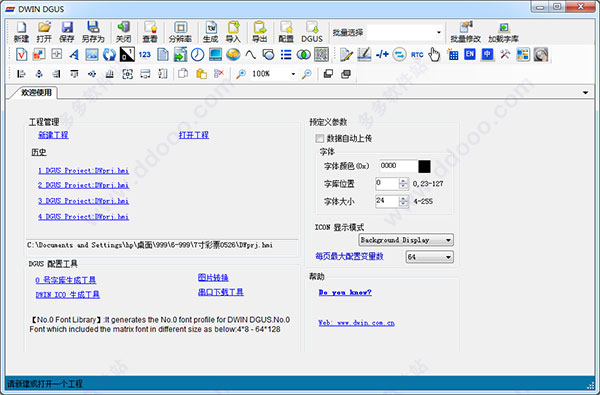Click the 查看 (View) toolbar icon

coord(150,31)
